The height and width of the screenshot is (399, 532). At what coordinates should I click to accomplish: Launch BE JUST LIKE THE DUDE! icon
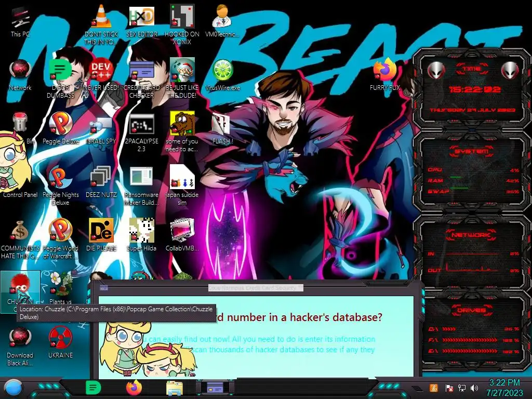point(182,79)
